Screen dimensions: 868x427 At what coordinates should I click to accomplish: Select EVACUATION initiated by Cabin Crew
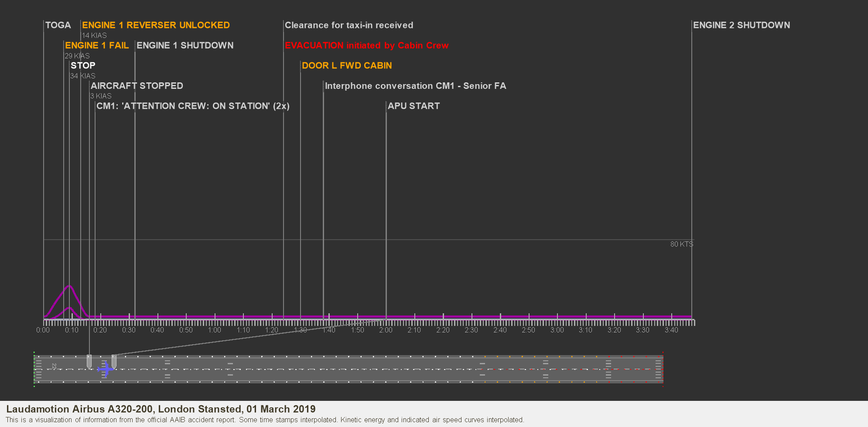366,45
